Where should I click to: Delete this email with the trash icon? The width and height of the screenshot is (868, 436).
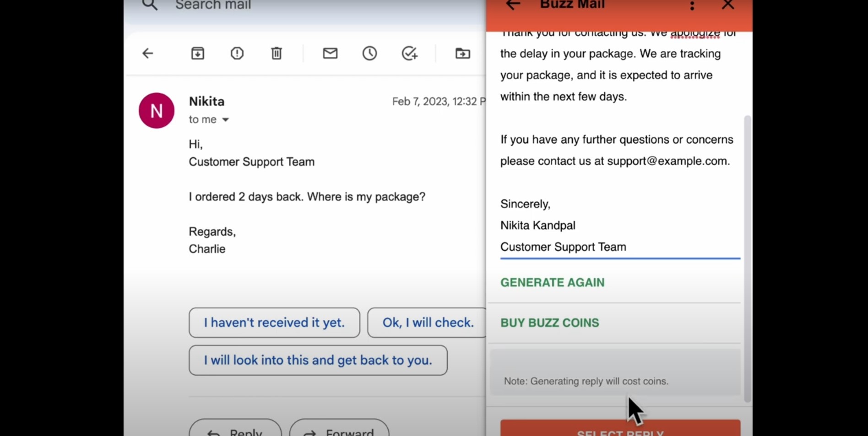(x=277, y=54)
